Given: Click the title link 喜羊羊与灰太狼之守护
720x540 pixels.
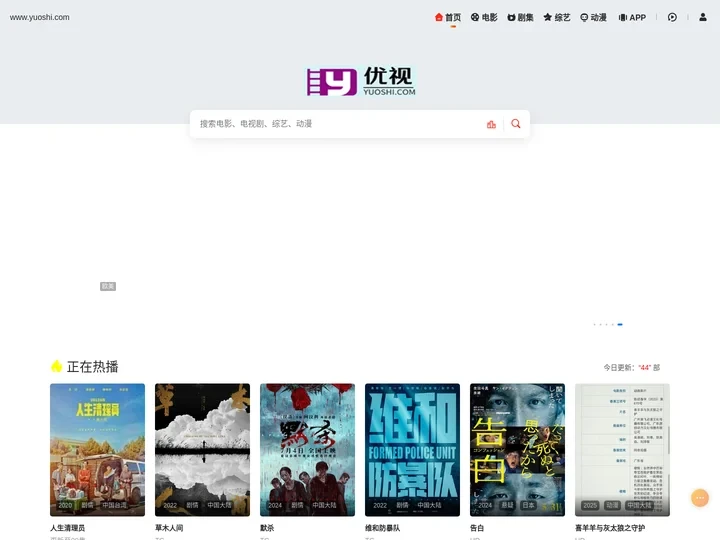Looking at the screenshot, I should [x=610, y=528].
